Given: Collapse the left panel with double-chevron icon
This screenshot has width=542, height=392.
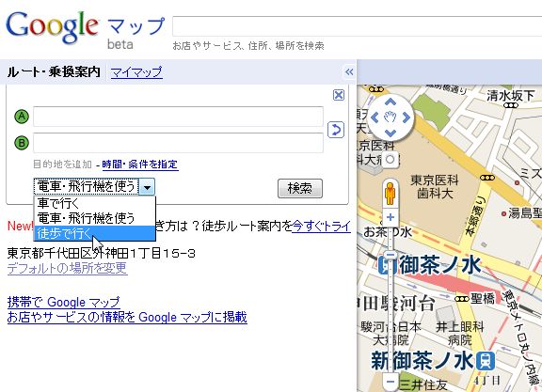Looking at the screenshot, I should [349, 71].
